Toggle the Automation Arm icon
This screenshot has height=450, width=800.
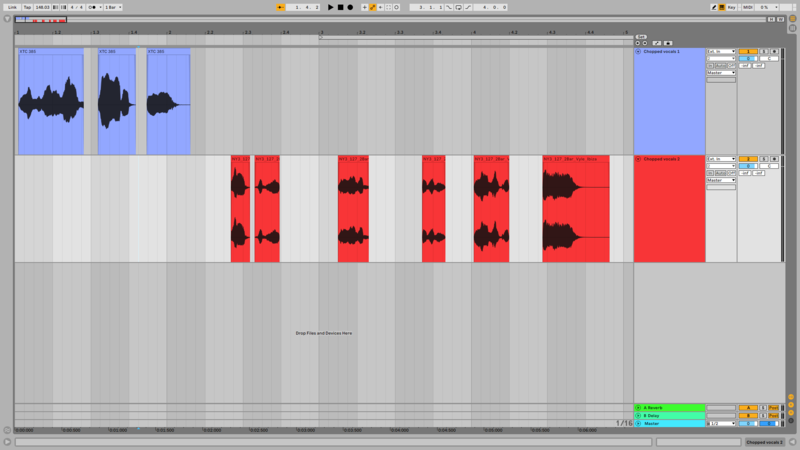[372, 7]
